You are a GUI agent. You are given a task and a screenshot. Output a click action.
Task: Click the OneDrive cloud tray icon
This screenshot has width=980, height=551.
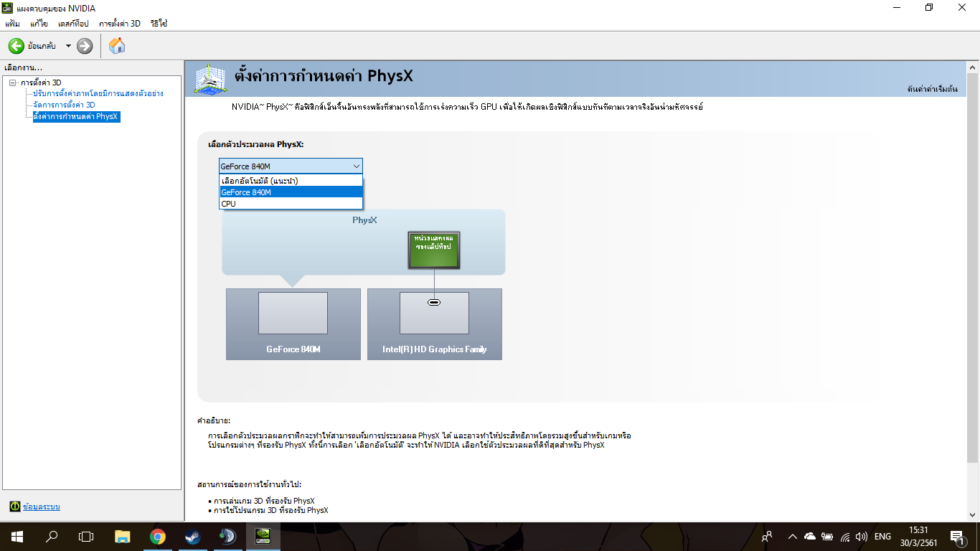click(x=810, y=536)
